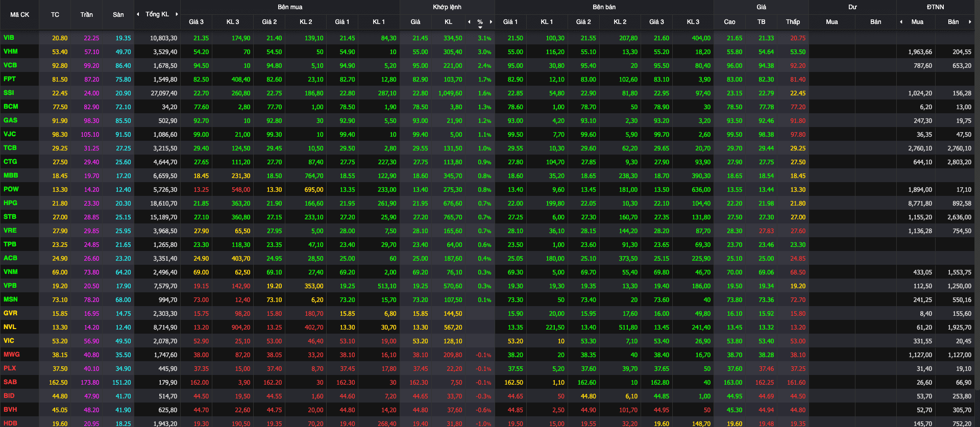Open the HPG stock symbol

point(10,203)
